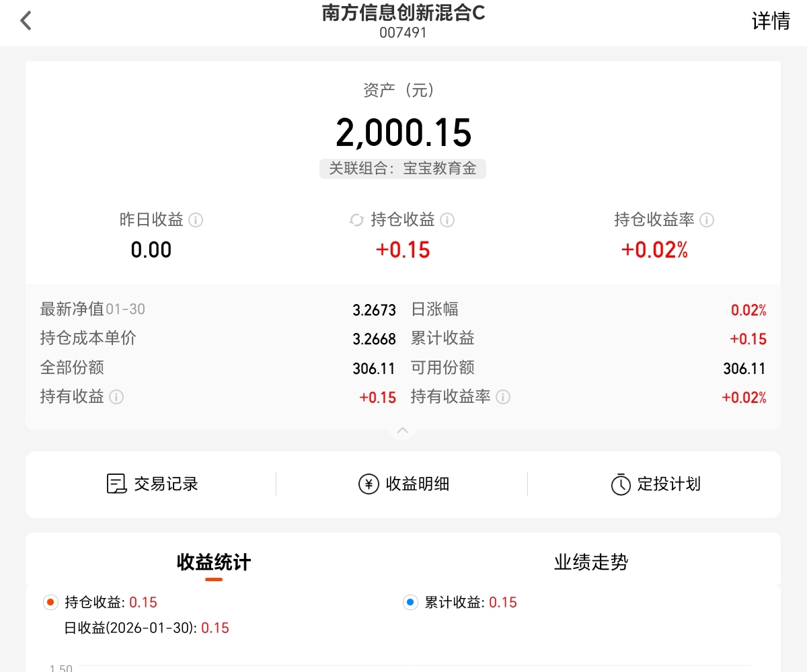The height and width of the screenshot is (672, 807).
Task: Tap 最新净值 value 3.2673
Action: pyautogui.click(x=374, y=310)
